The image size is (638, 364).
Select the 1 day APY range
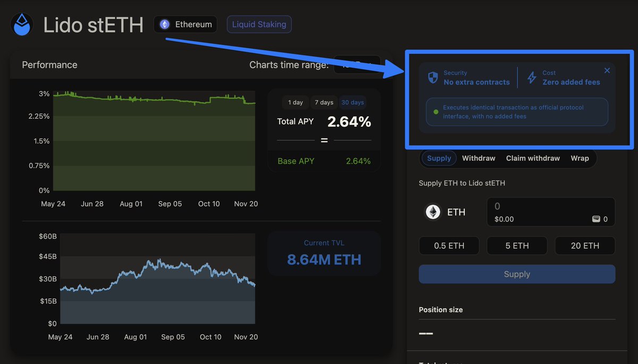[x=296, y=103]
